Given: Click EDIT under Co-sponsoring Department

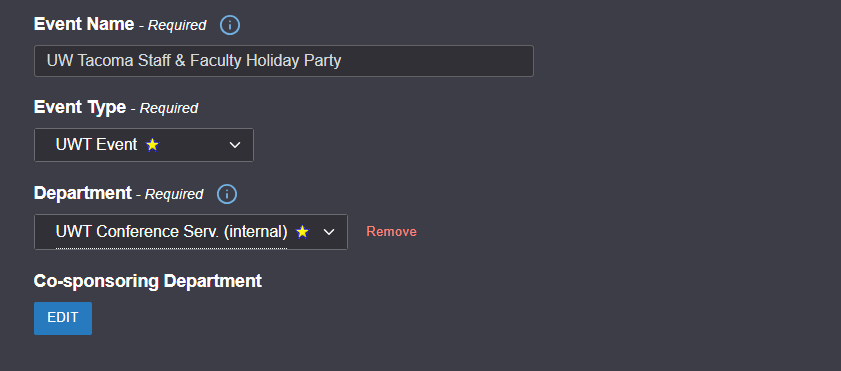Looking at the screenshot, I should (x=63, y=318).
